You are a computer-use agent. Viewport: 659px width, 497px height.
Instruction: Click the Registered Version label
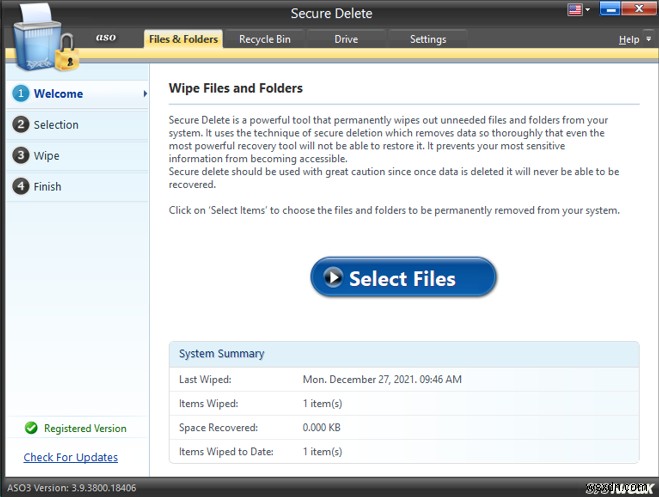coord(85,428)
